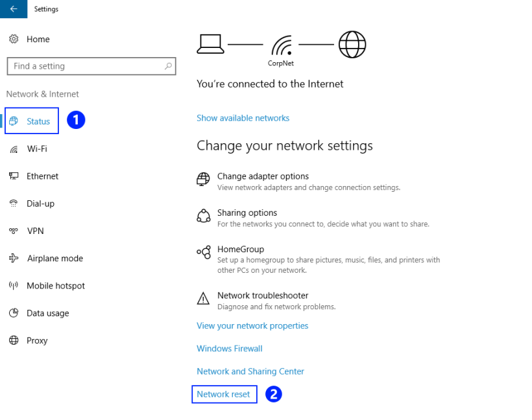Click Show available networks link
The image size is (532, 420).
(x=243, y=118)
